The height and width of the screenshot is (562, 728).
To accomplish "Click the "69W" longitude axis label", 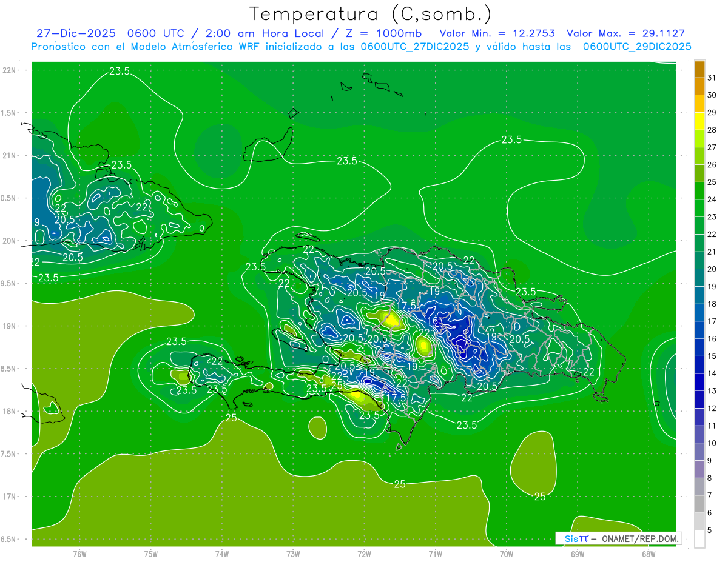I will 578,554.
